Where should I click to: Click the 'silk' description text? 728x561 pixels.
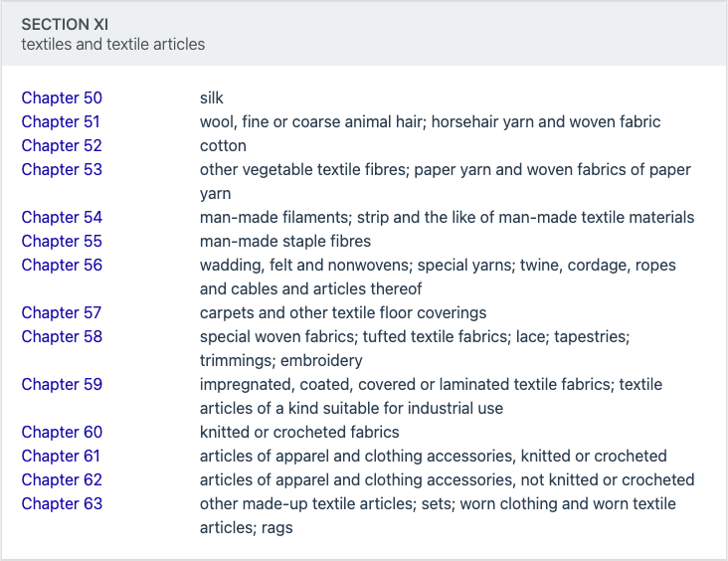click(x=212, y=98)
